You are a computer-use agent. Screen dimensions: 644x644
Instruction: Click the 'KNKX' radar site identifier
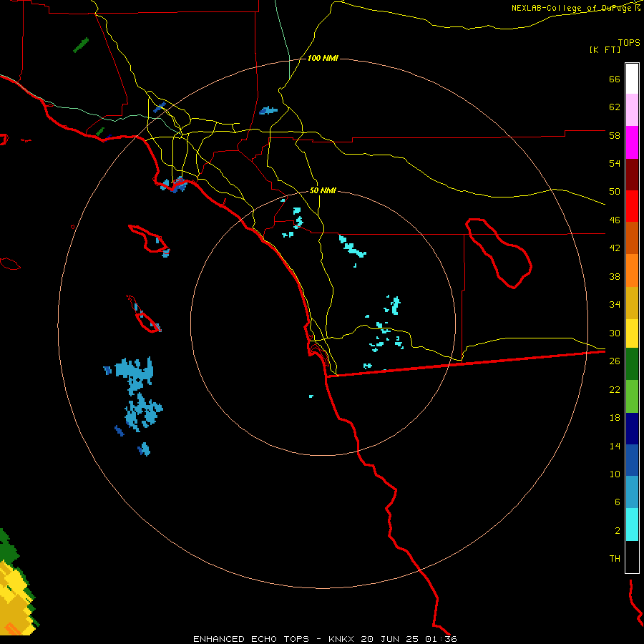(x=342, y=639)
